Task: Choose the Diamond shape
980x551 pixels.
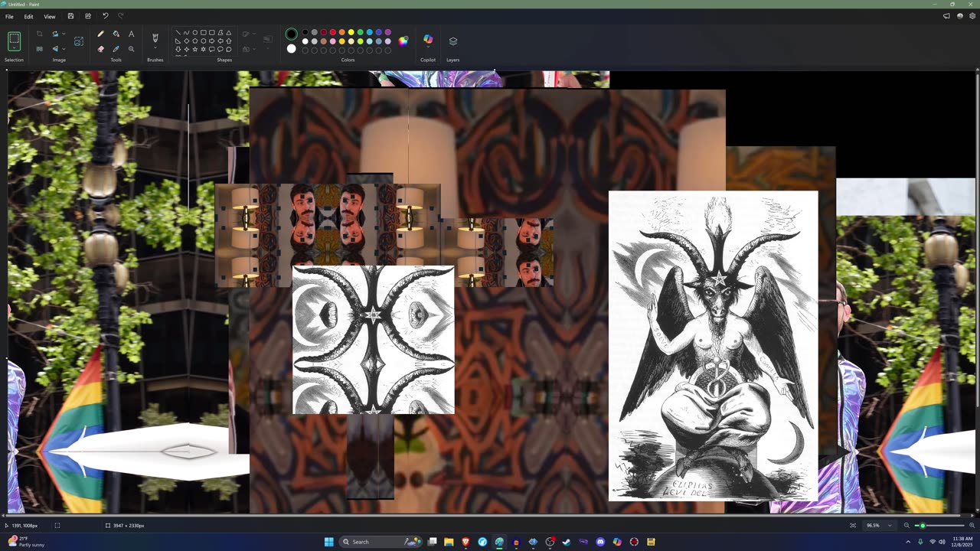Action: point(186,41)
